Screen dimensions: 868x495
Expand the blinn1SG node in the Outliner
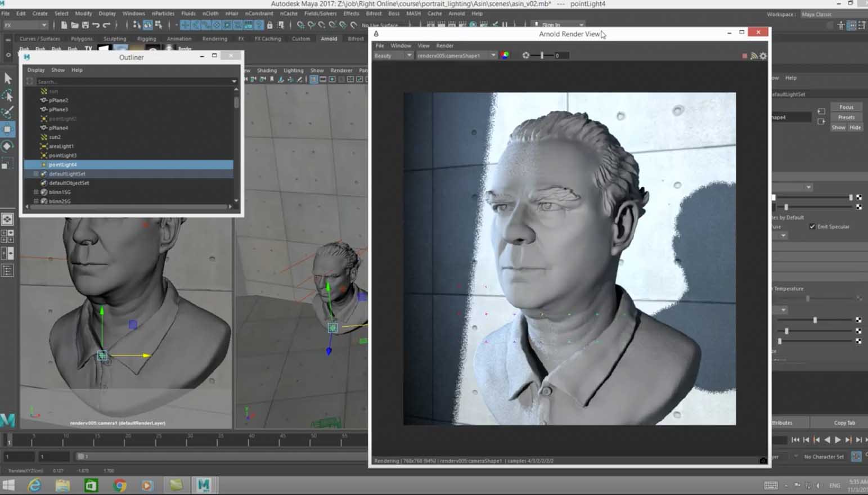(x=36, y=192)
